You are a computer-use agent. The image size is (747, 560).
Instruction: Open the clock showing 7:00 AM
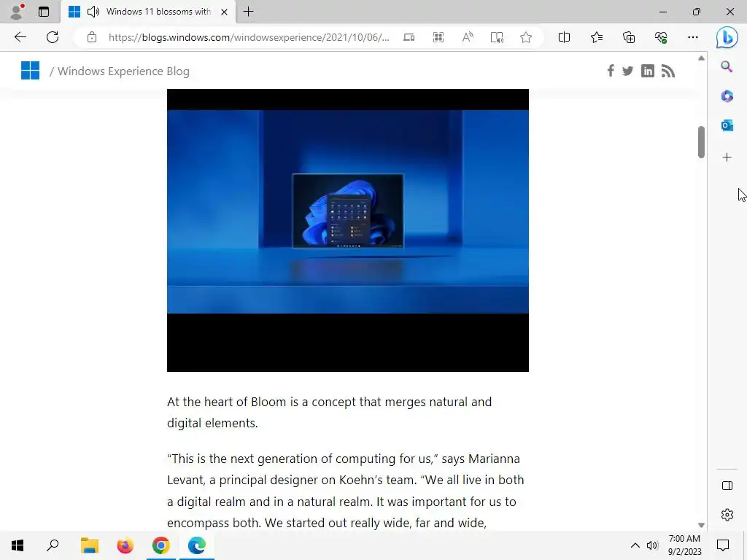pyautogui.click(x=684, y=545)
